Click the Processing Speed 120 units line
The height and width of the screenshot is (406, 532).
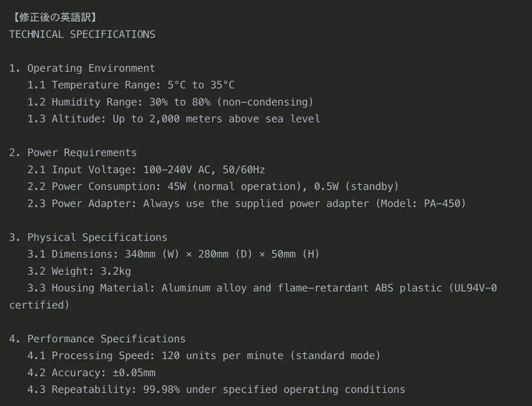204,356
